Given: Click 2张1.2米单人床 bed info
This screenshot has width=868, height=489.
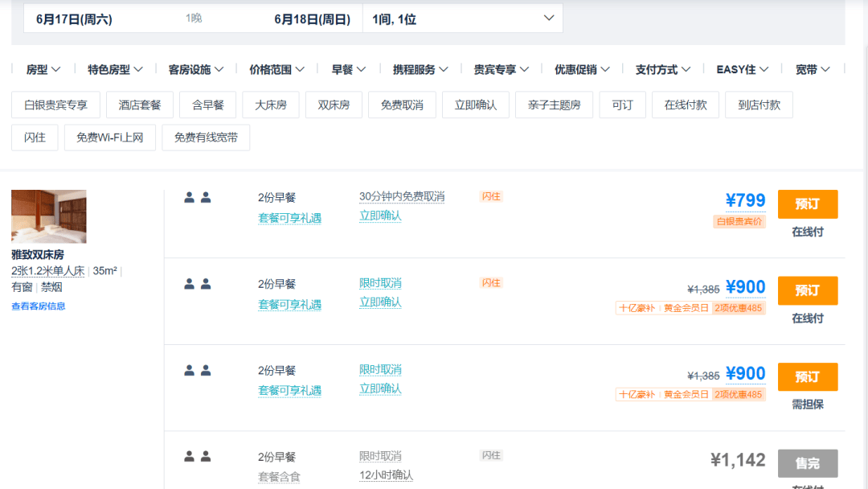Looking at the screenshot, I should pos(48,271).
